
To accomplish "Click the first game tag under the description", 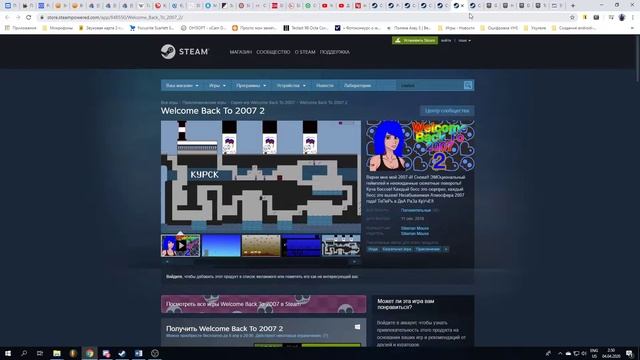I will pyautogui.click(x=373, y=249).
